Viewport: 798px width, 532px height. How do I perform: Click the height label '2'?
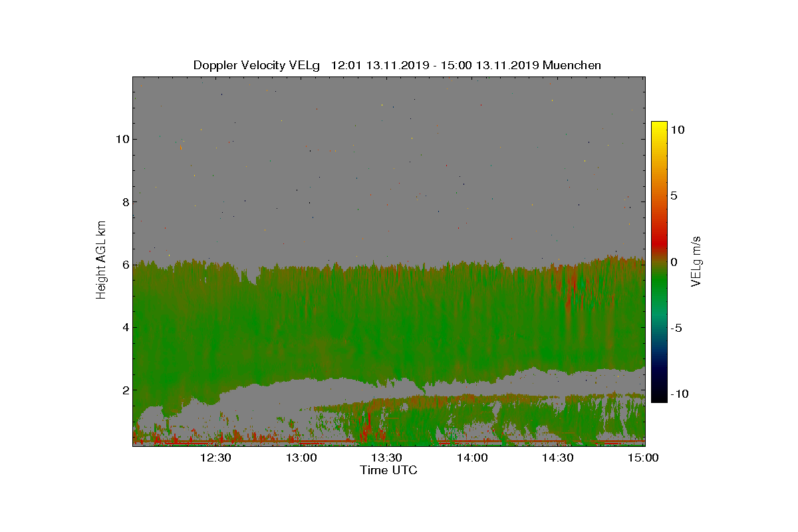coord(124,390)
